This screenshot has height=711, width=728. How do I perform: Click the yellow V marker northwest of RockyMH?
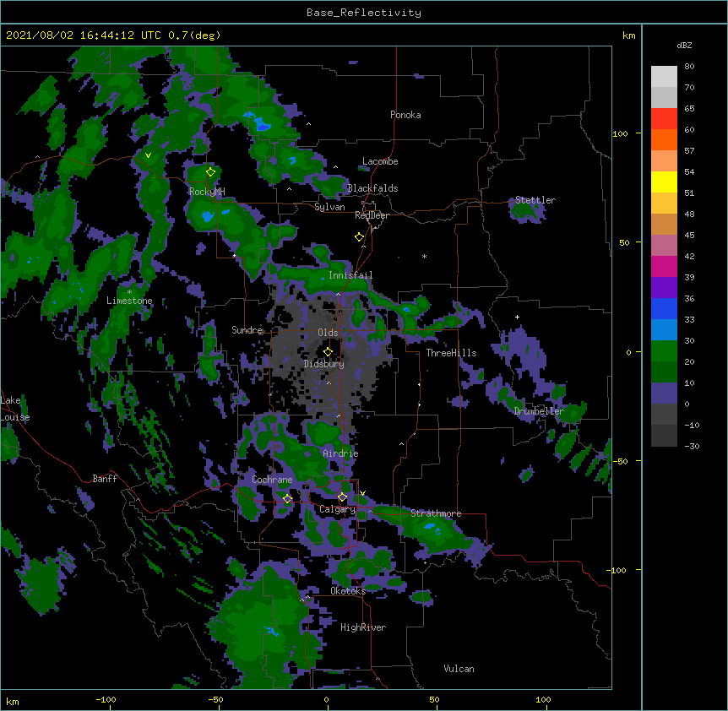coord(148,155)
